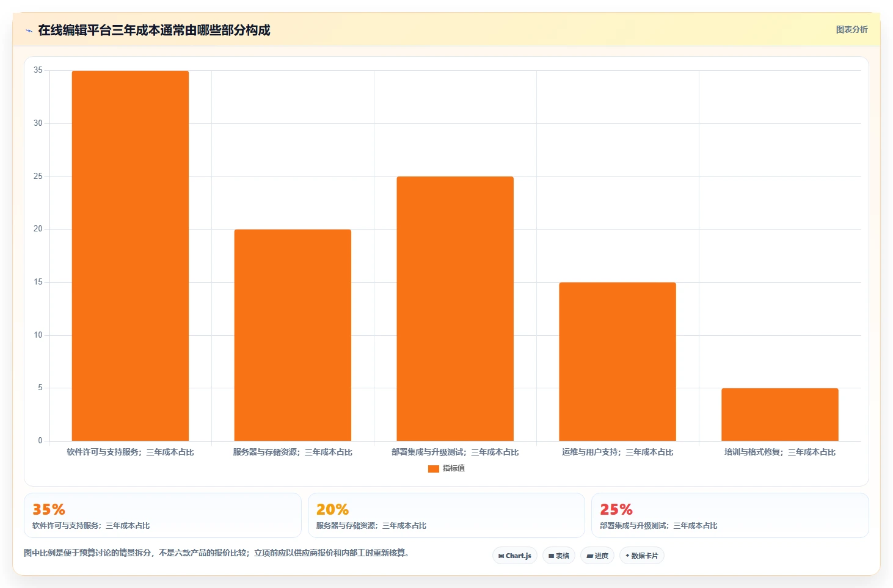The width and height of the screenshot is (893, 588).
Task: Click the y-axis value 35
Action: [x=38, y=70]
